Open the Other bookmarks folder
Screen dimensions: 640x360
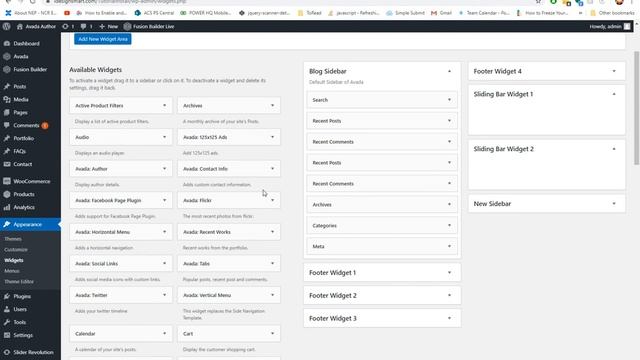pyautogui.click(x=612, y=13)
